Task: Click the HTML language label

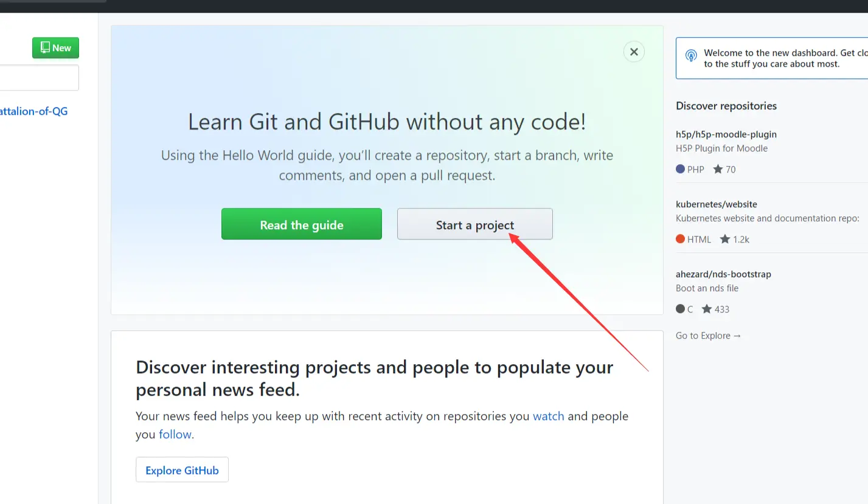Action: [x=693, y=240]
